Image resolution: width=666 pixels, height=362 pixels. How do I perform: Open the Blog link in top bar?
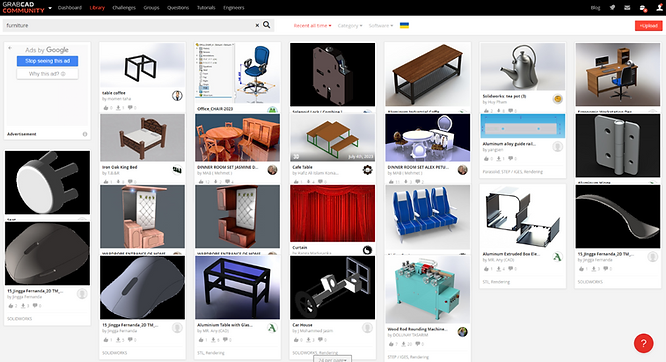coord(595,8)
